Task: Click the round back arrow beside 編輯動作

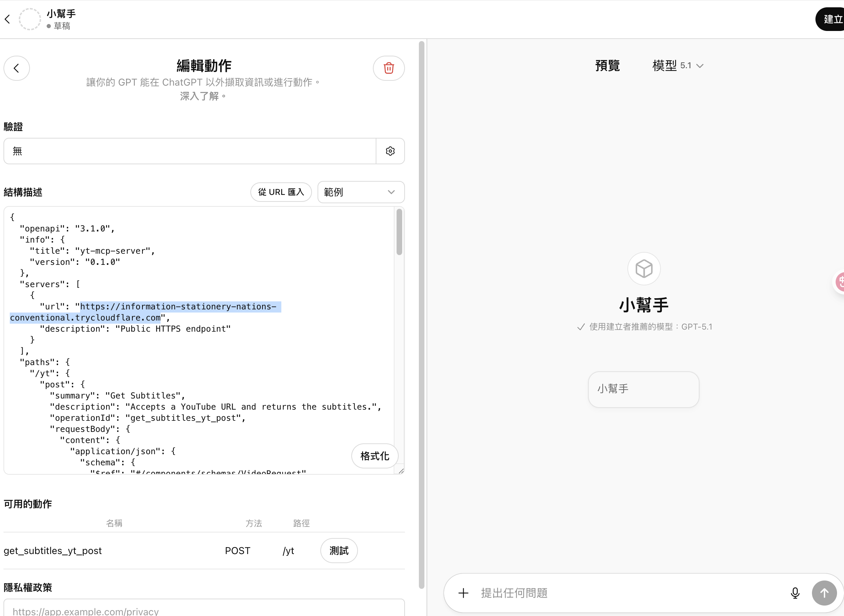Action: [x=16, y=68]
